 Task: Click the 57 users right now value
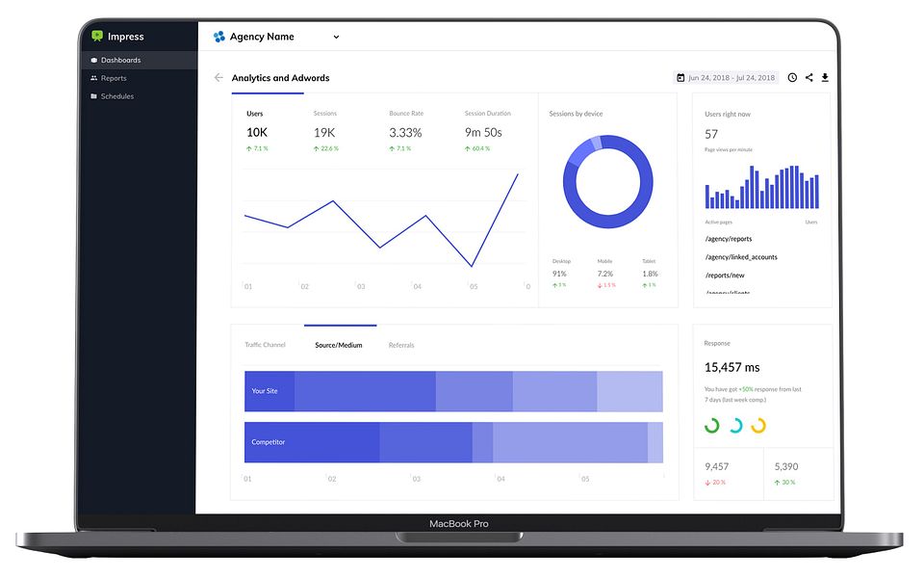[711, 134]
